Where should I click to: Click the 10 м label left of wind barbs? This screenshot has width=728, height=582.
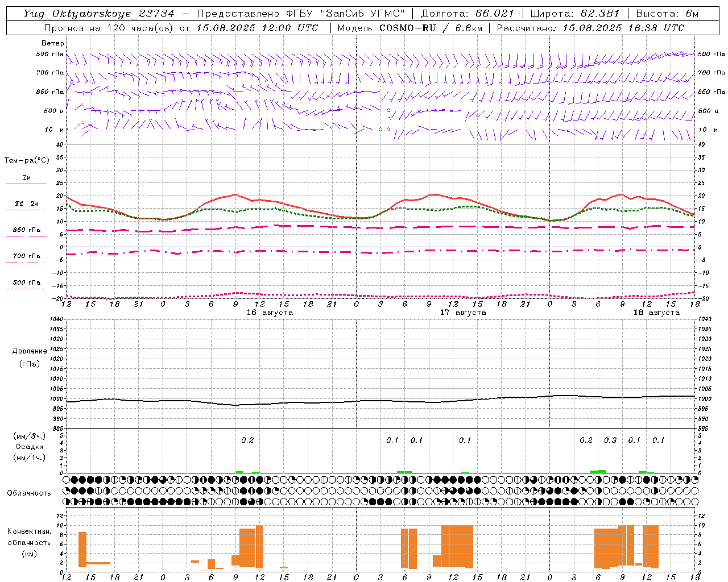(x=55, y=130)
